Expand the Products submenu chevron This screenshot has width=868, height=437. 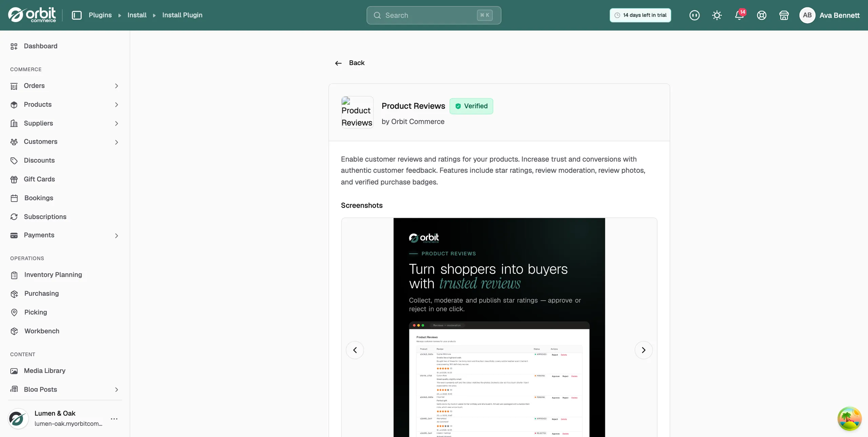pos(116,105)
